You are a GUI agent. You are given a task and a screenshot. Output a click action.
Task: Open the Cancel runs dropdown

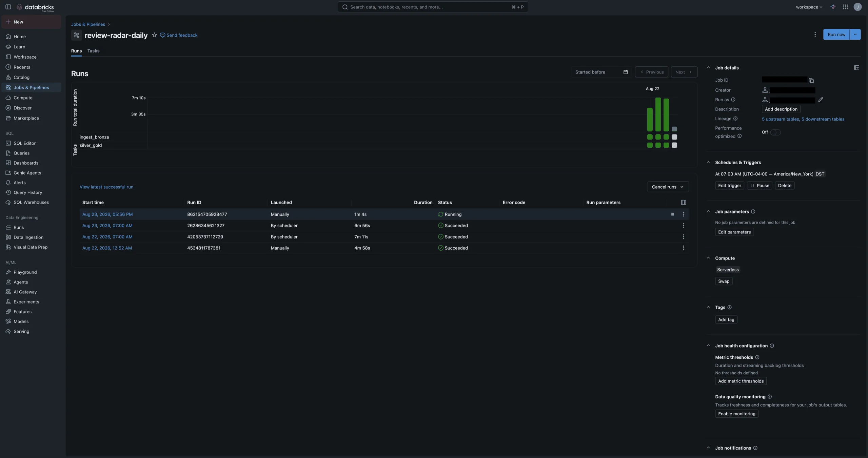pos(668,187)
